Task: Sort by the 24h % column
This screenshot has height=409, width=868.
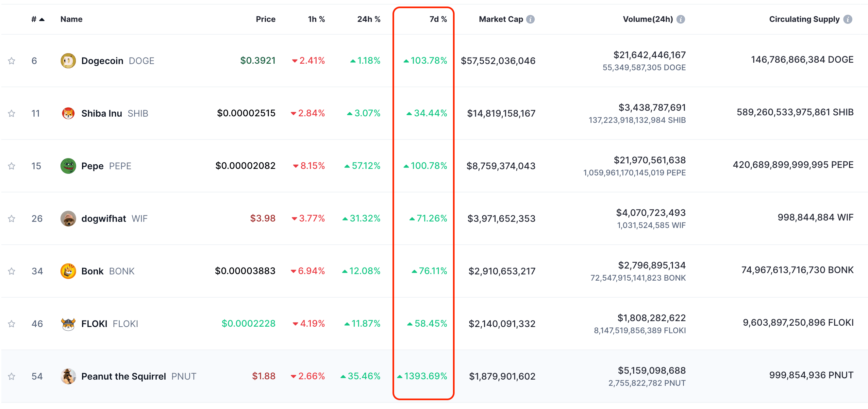Action: (369, 19)
